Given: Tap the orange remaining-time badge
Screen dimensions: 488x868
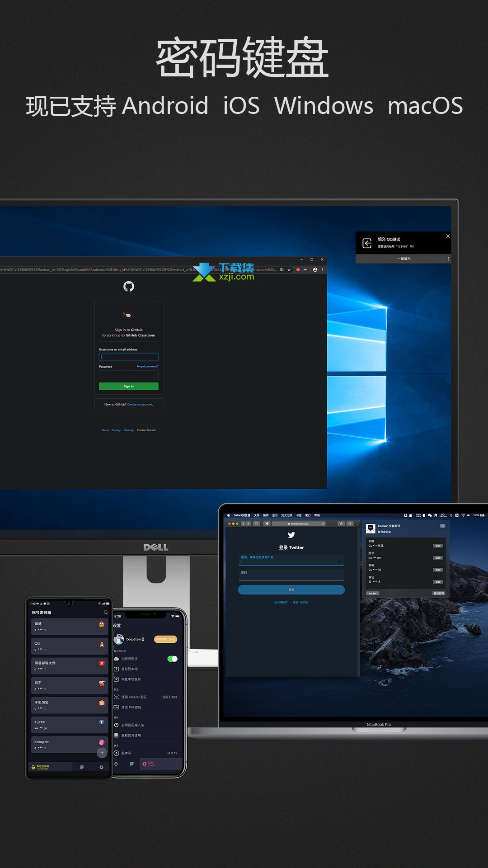Looking at the screenshot, I should coord(165,639).
